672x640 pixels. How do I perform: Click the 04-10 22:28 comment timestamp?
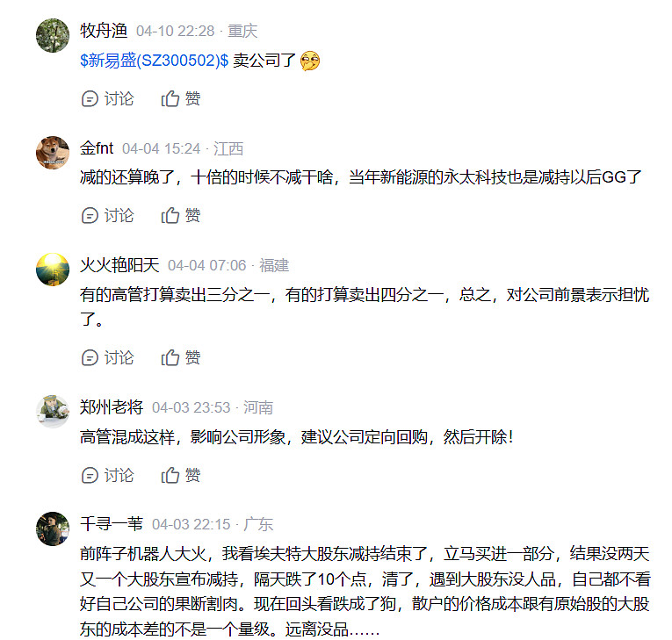(x=175, y=31)
